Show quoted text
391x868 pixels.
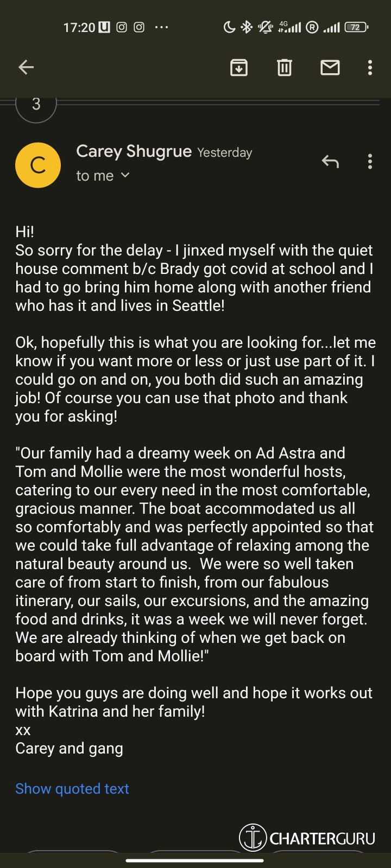72,789
